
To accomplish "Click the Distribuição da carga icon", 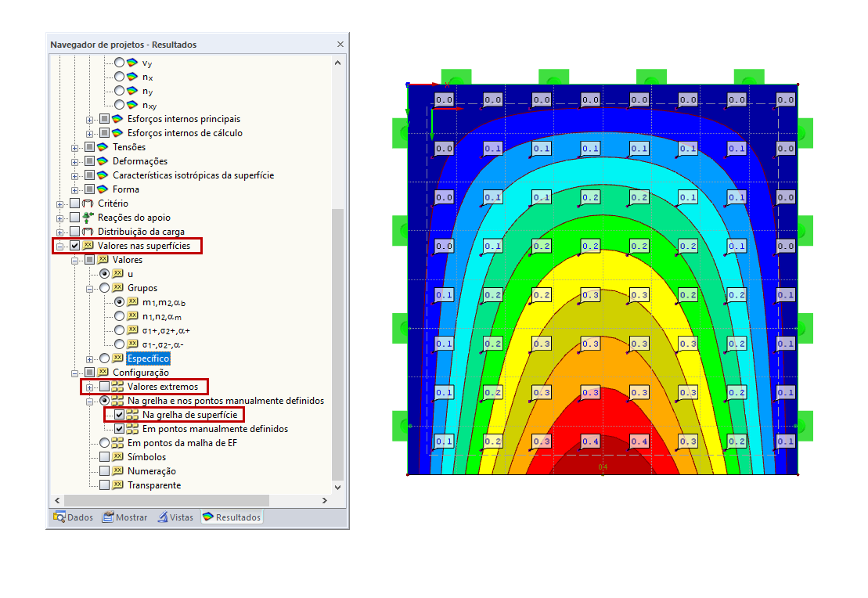I will (x=88, y=232).
